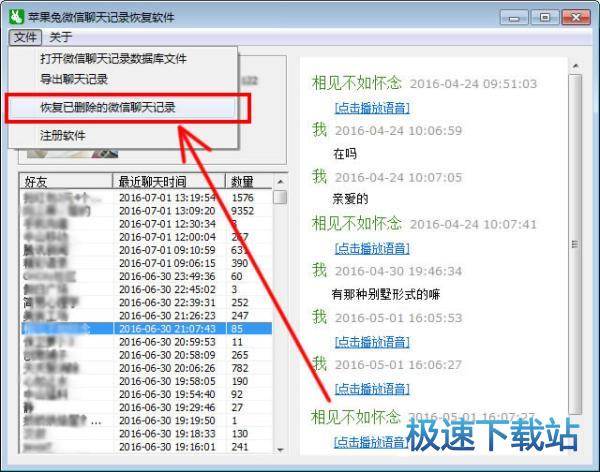The width and height of the screenshot is (600, 472).
Task: Click friend list scrollbar thumb
Action: click(280, 197)
